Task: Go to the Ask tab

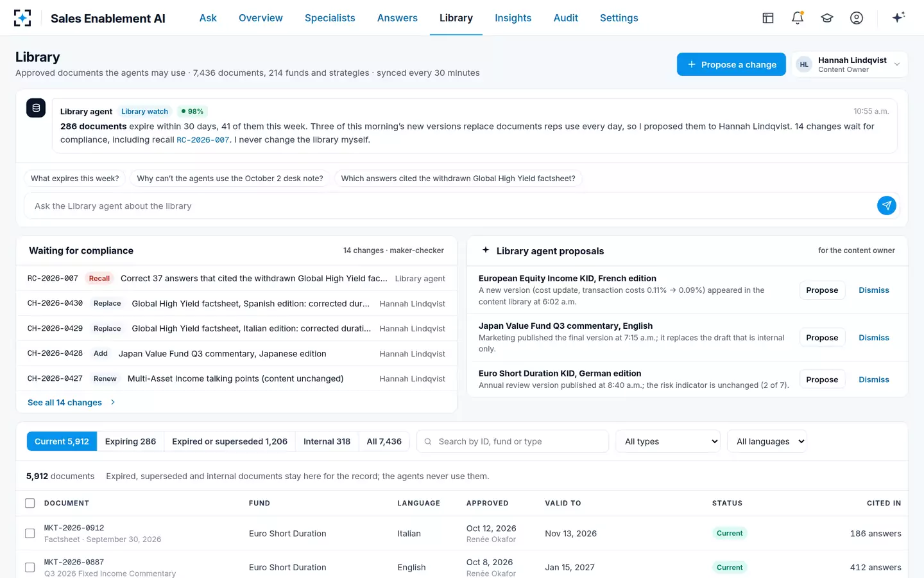Action: 208,18
